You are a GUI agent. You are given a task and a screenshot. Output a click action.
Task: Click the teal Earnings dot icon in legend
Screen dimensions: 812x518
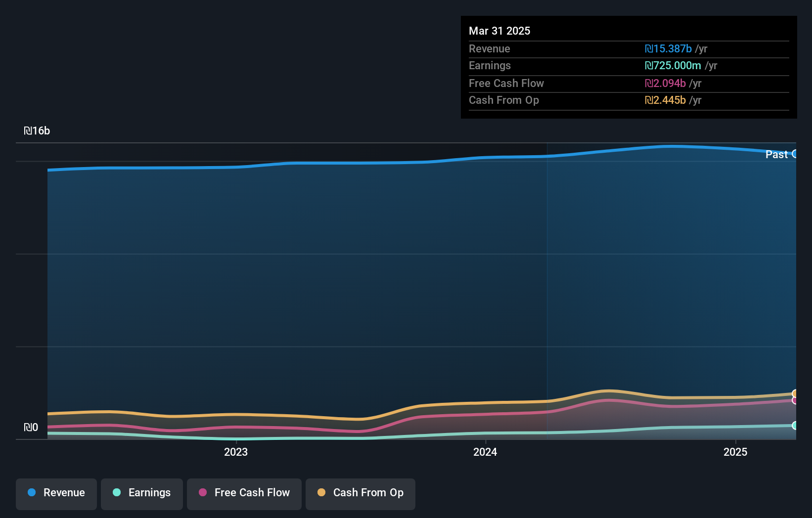click(x=116, y=493)
